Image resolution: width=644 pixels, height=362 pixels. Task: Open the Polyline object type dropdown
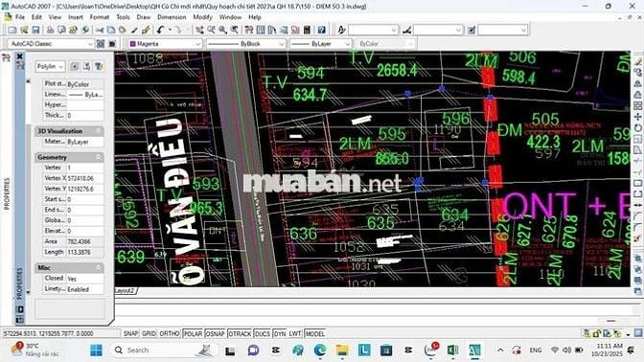[50, 66]
